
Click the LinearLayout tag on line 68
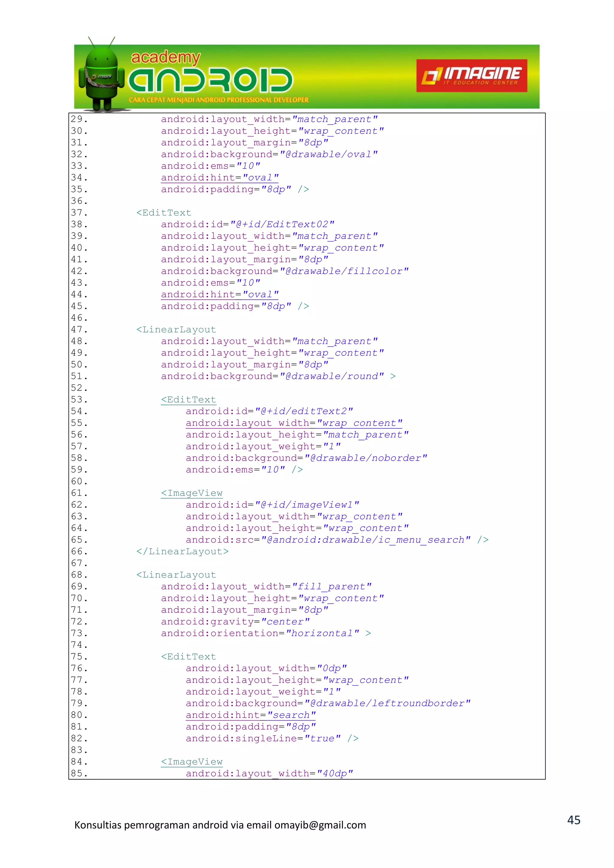(176, 575)
